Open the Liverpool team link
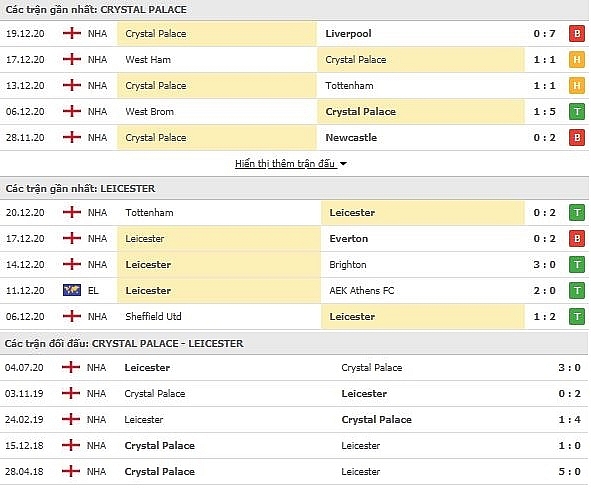591x490 pixels. point(348,34)
